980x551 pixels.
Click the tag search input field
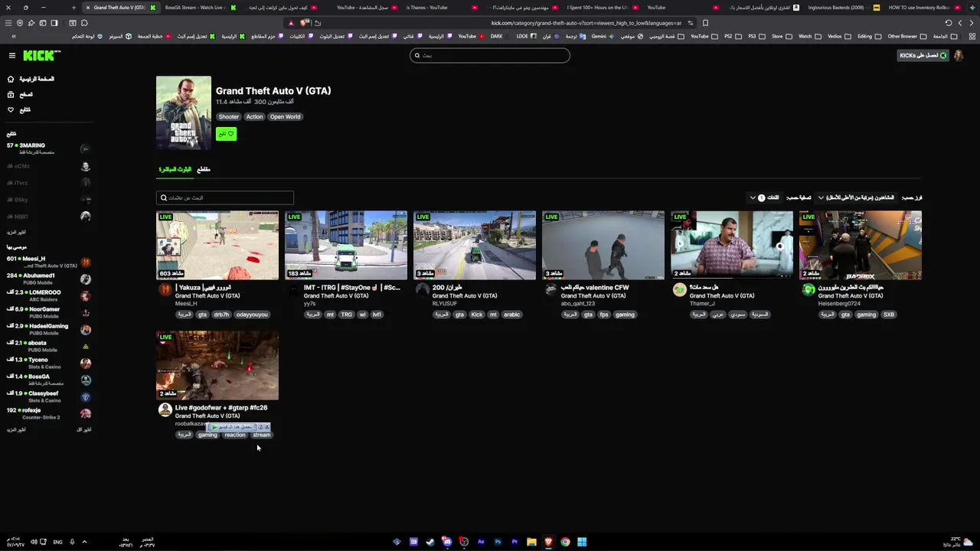pos(225,197)
